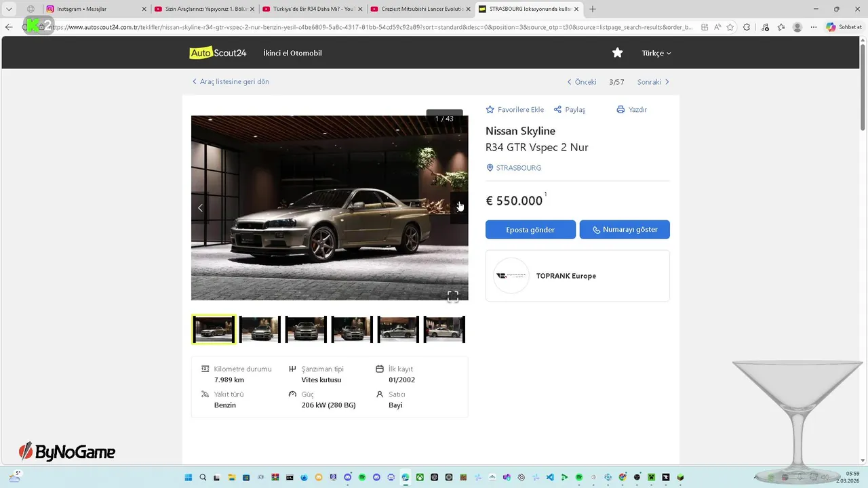Viewport: 868px width, 488px height.
Task: Open İkinci el Otomobil menu item
Action: coord(292,53)
